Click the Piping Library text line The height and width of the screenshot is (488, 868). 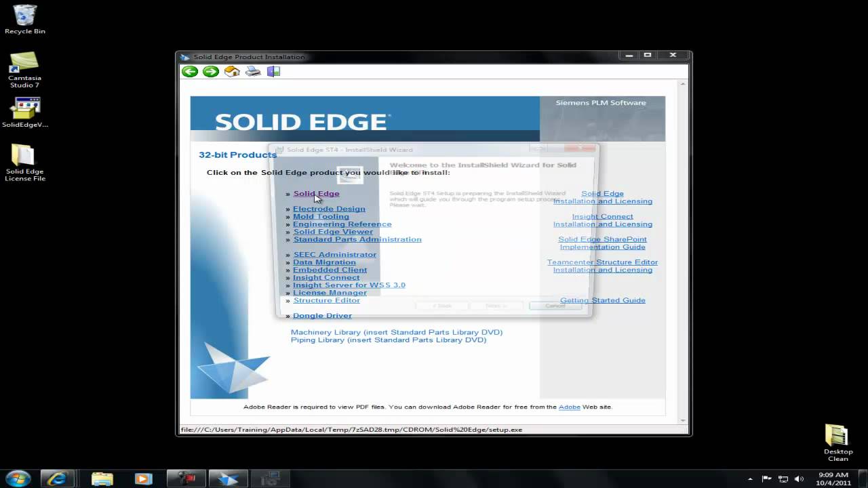coord(389,340)
